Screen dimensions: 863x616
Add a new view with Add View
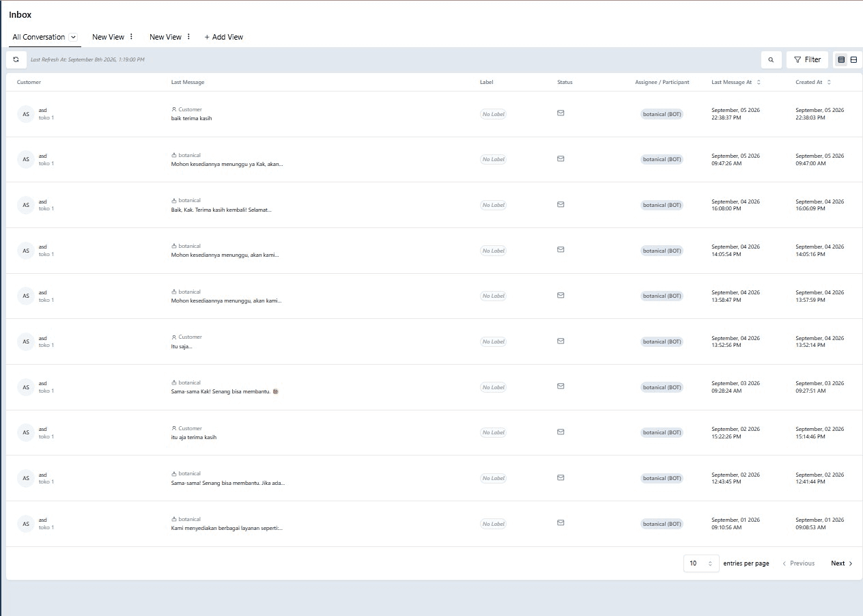(224, 37)
